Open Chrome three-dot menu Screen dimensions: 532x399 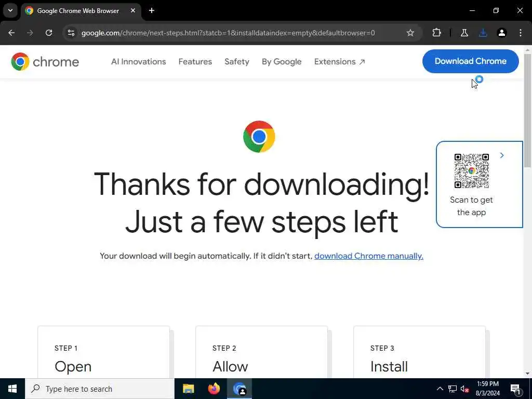[x=521, y=33]
